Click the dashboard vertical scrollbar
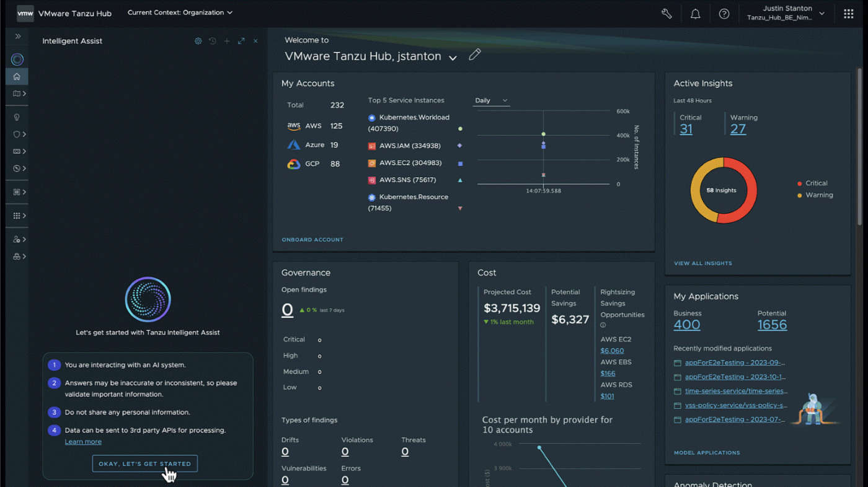 tap(859, 149)
